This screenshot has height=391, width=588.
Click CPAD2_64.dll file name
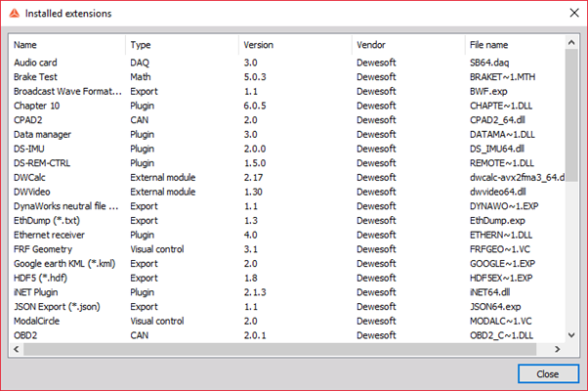coord(497,120)
